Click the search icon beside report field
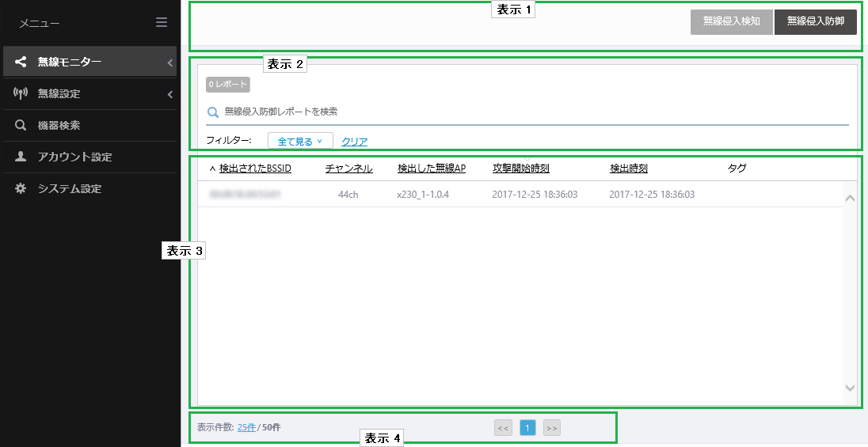This screenshot has height=447, width=868. tap(213, 112)
